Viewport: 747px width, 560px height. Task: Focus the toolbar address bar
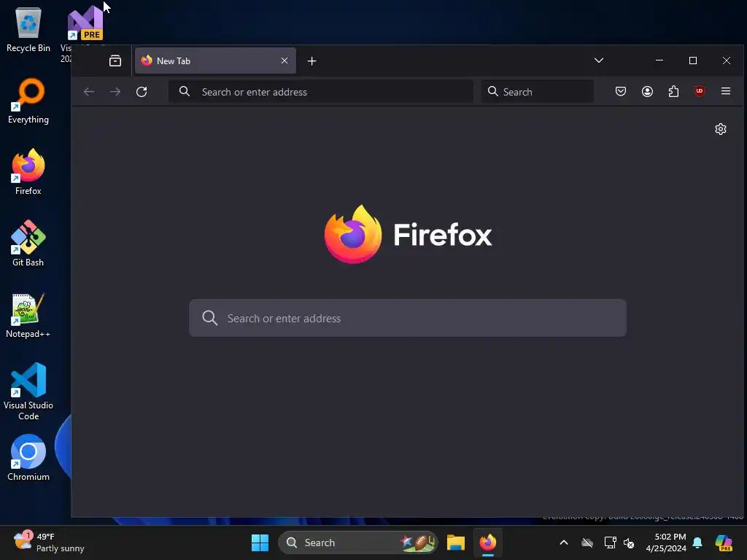321,91
